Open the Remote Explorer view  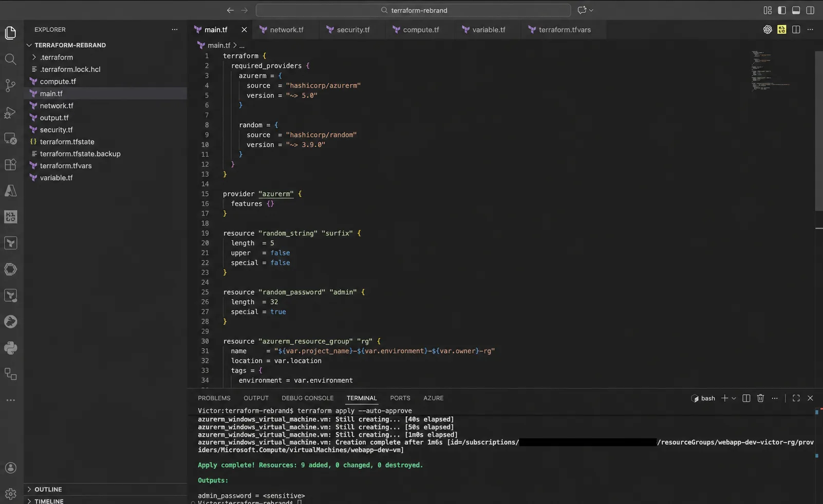(x=10, y=138)
